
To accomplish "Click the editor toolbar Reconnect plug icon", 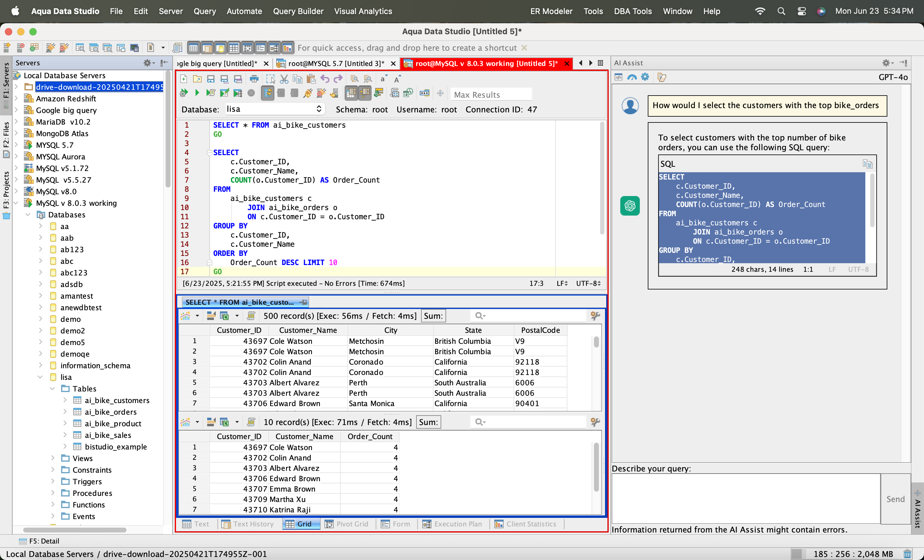I will coord(308,93).
